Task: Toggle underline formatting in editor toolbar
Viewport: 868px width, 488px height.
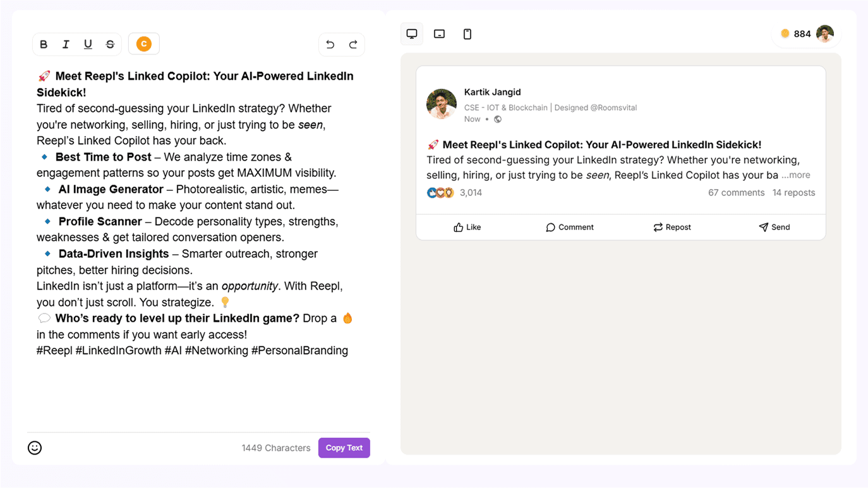Action: tap(88, 44)
